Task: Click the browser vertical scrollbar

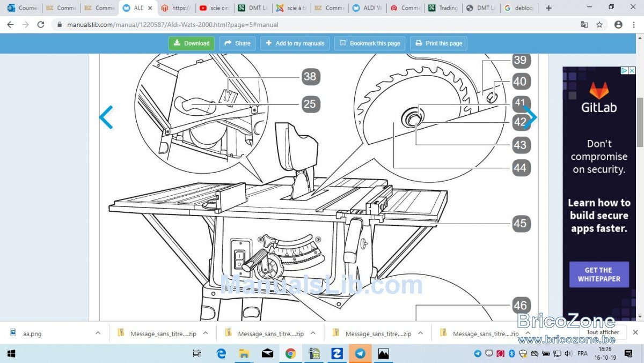Action: (640, 122)
